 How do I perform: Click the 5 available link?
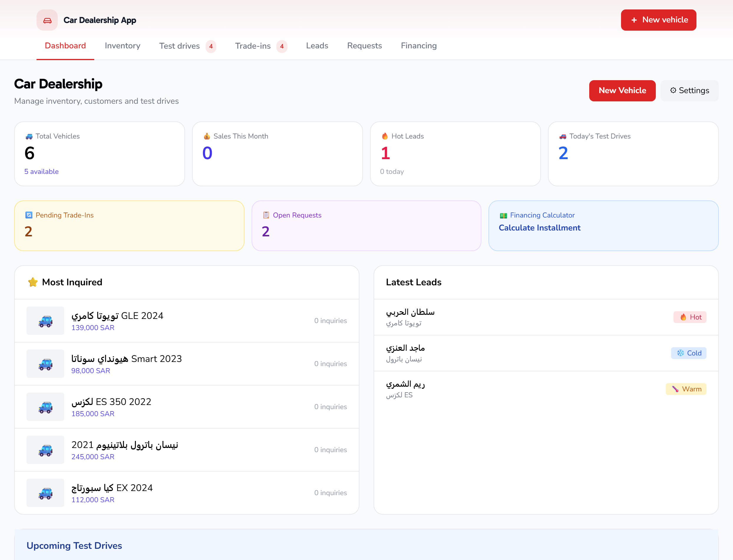point(41,171)
